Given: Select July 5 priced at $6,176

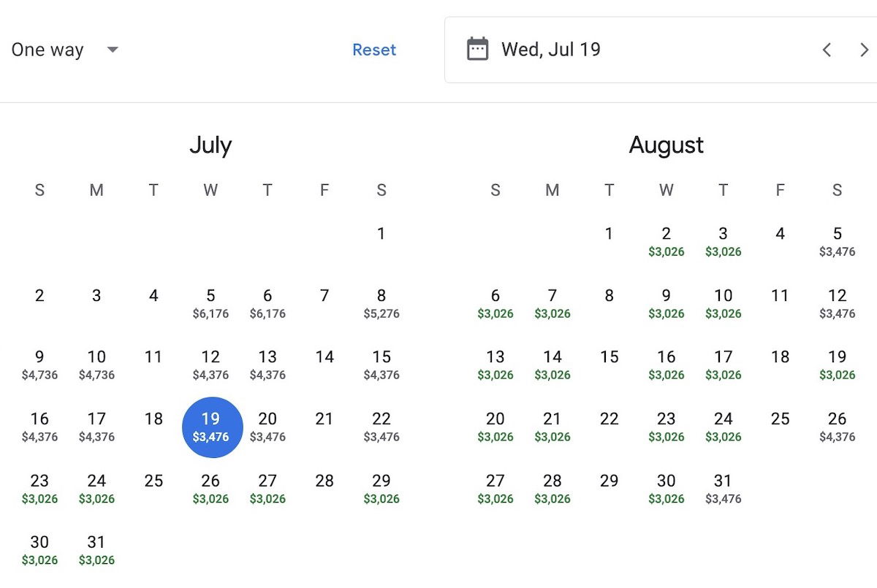Looking at the screenshot, I should point(210,303).
